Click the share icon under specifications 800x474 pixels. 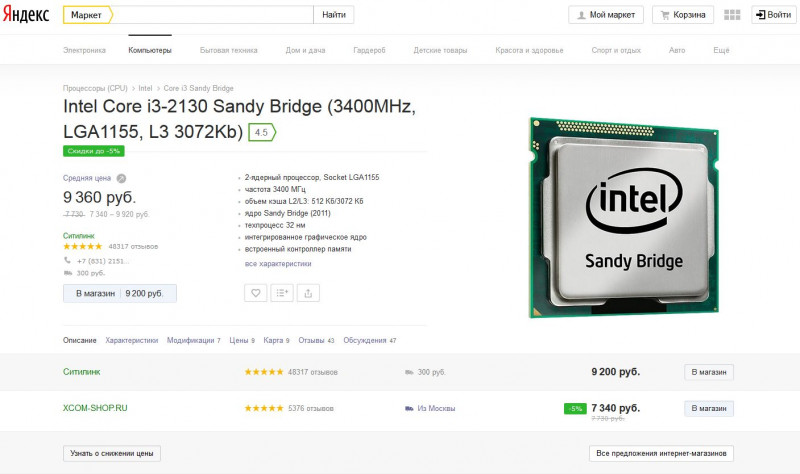tap(308, 293)
